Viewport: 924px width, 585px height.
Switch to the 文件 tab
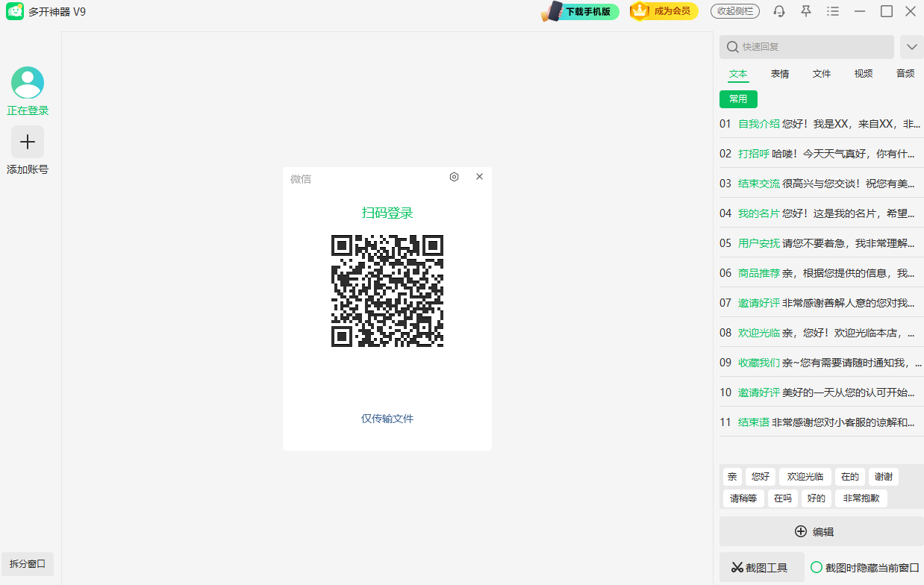pos(822,74)
